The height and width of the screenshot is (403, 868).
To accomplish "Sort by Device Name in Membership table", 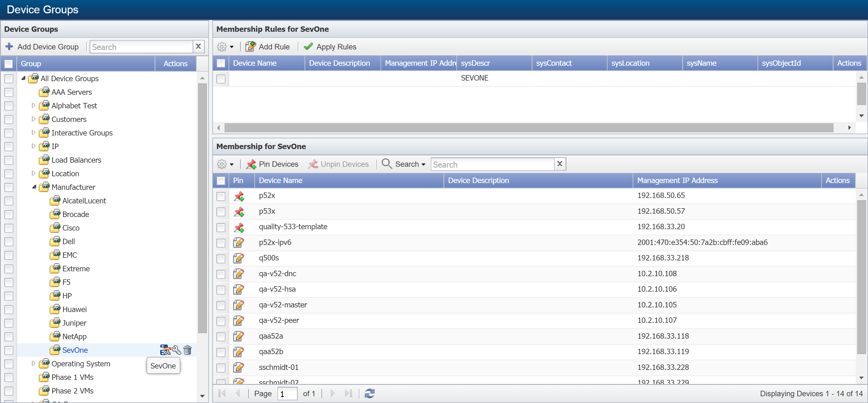I will point(349,180).
